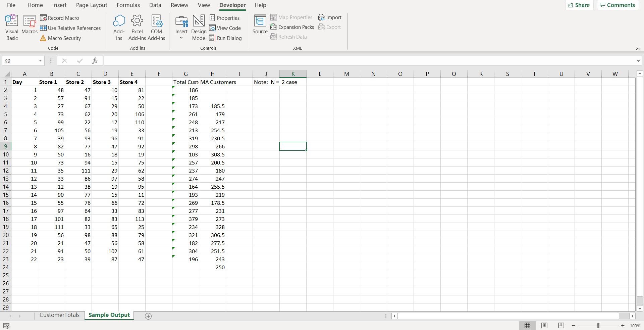Switch to Normal view
The image size is (644, 330).
pyautogui.click(x=527, y=326)
